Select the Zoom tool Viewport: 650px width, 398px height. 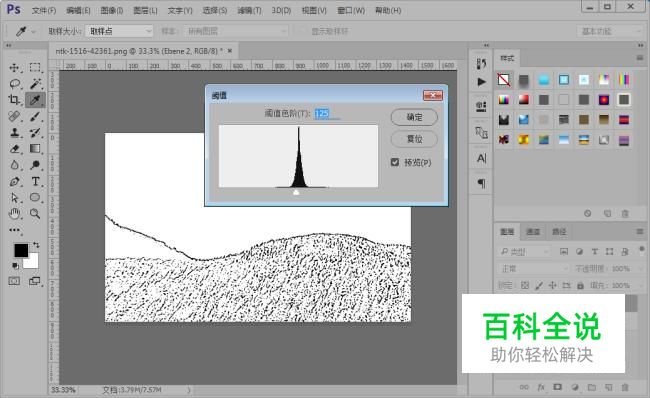coord(35,214)
